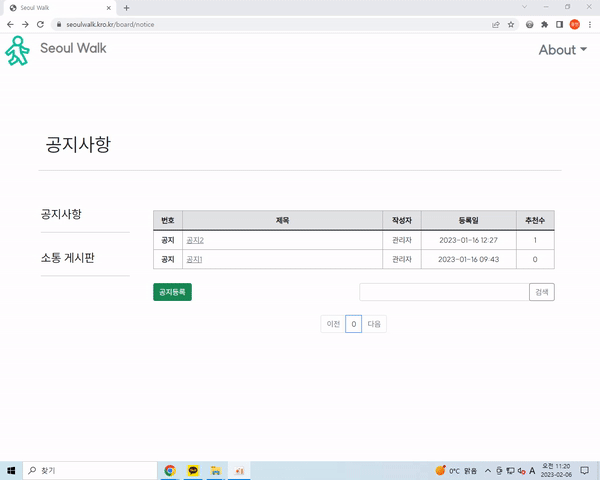This screenshot has height=480, width=600.
Task: Open the Chrome profile avatar
Action: tap(575, 24)
